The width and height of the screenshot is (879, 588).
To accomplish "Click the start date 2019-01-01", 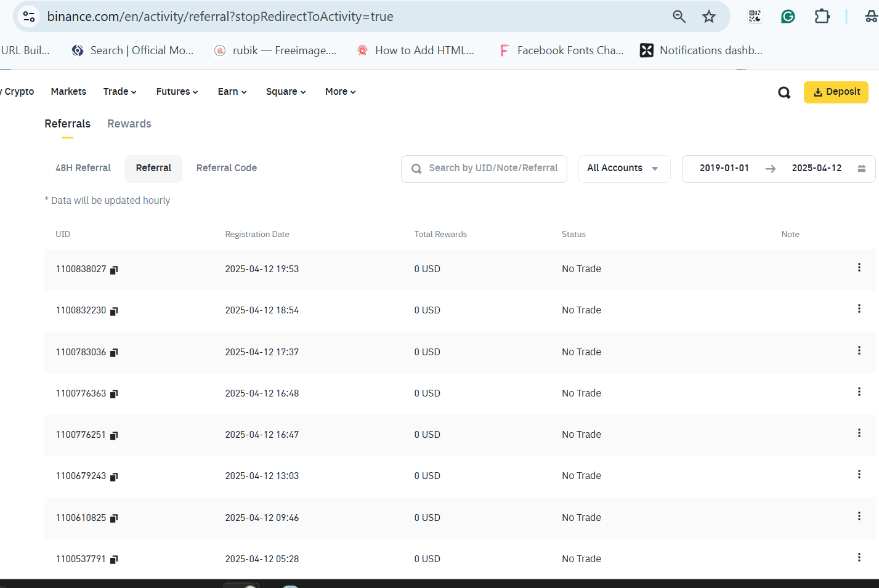I will click(x=724, y=168).
